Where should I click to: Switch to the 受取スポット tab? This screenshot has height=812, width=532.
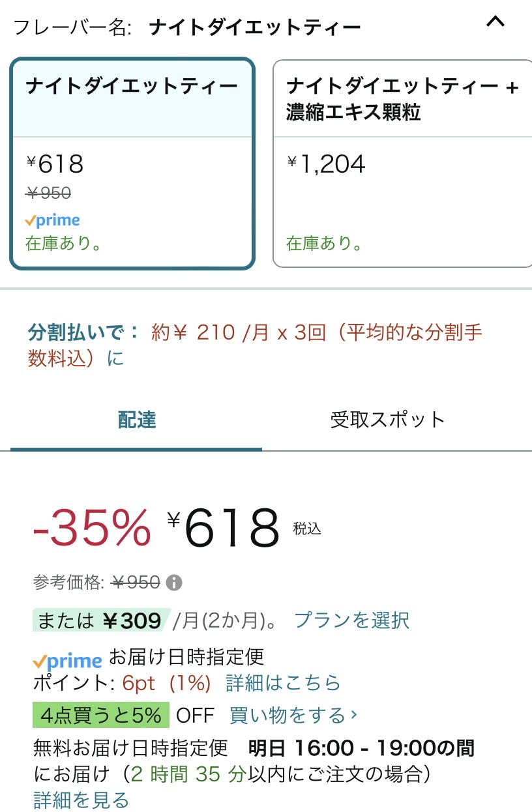point(387,420)
